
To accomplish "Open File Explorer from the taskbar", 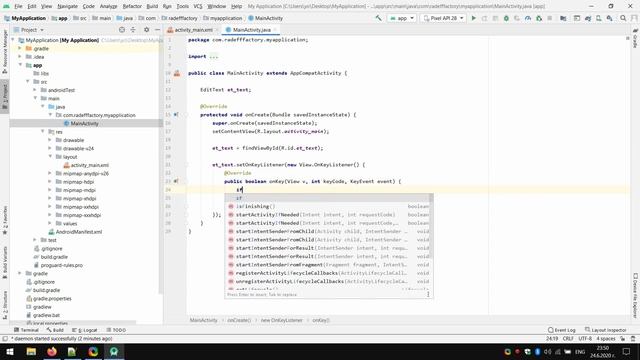I will 31,351.
